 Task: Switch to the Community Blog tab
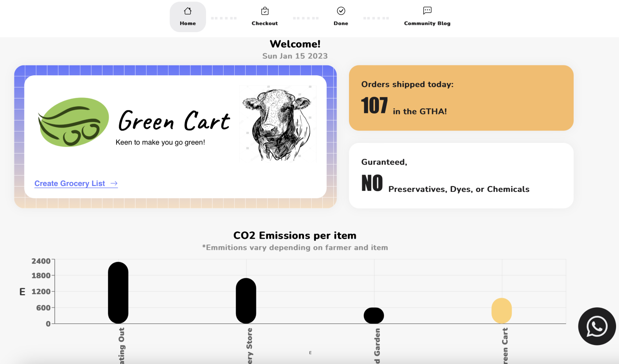pos(427,16)
